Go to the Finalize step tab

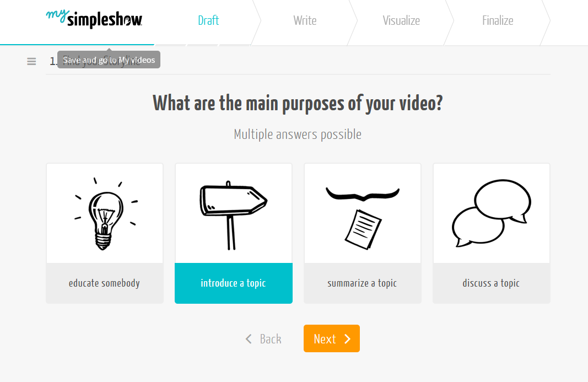tap(498, 20)
